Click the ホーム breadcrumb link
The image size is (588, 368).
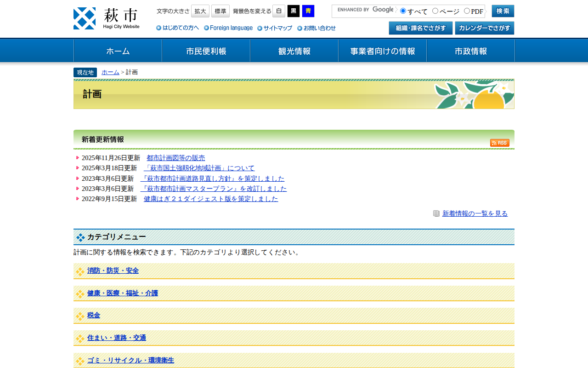(110, 72)
